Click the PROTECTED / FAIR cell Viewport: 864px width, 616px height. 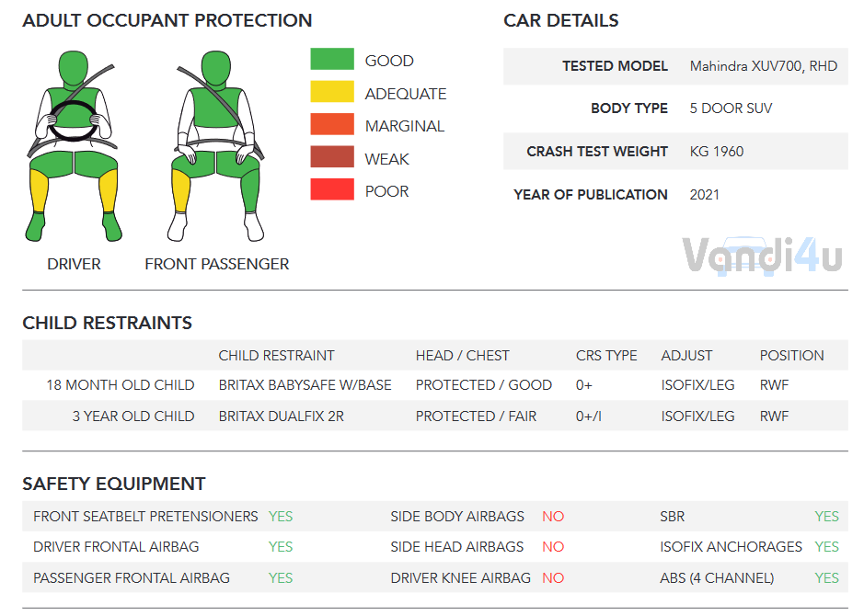476,416
